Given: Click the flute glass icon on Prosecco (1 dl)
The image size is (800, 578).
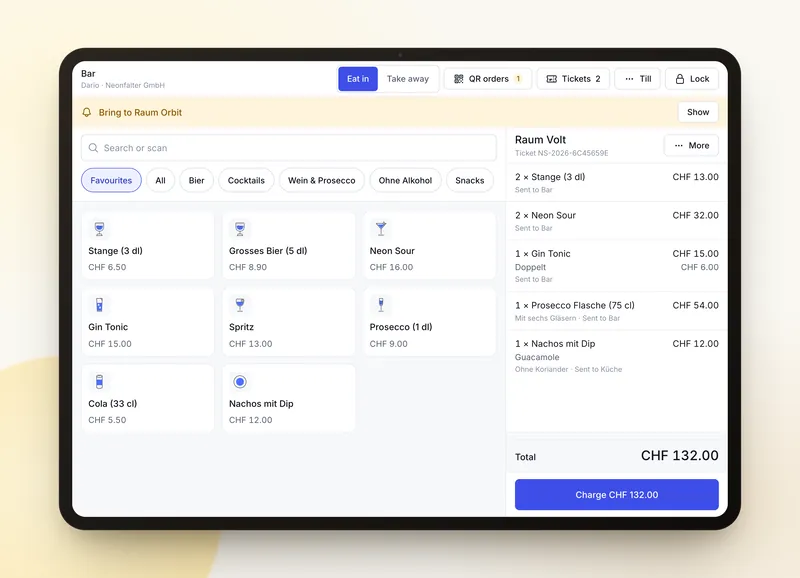Looking at the screenshot, I should point(381,305).
